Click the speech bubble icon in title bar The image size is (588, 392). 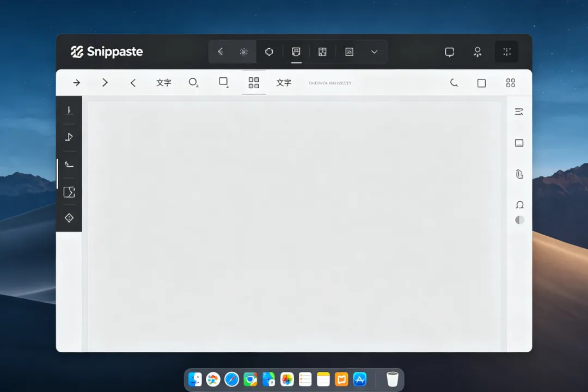coord(450,52)
